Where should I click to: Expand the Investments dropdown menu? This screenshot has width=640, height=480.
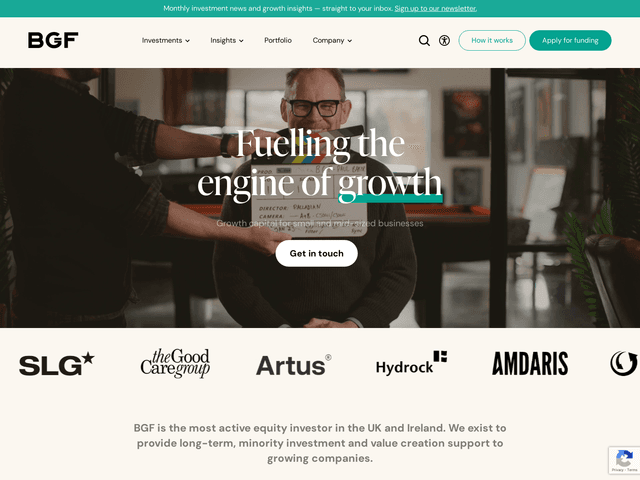click(x=166, y=40)
